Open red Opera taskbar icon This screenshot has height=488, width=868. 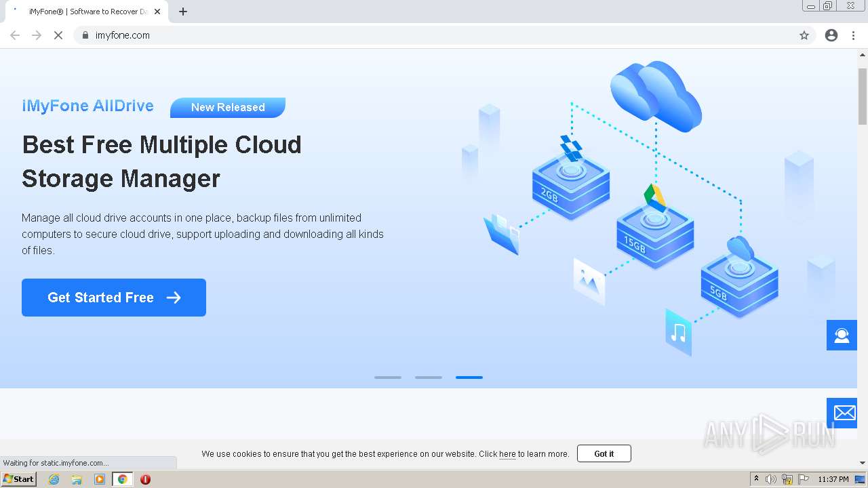tap(145, 479)
